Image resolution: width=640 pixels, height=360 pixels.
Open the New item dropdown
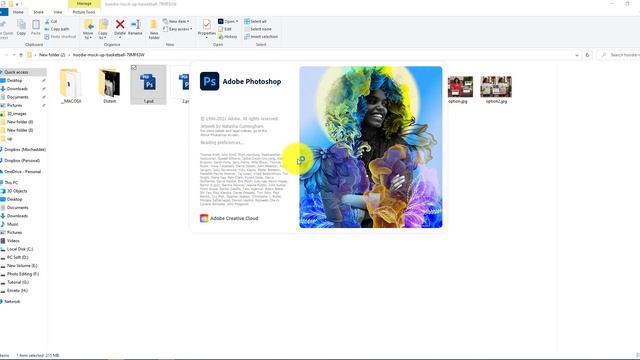click(176, 21)
